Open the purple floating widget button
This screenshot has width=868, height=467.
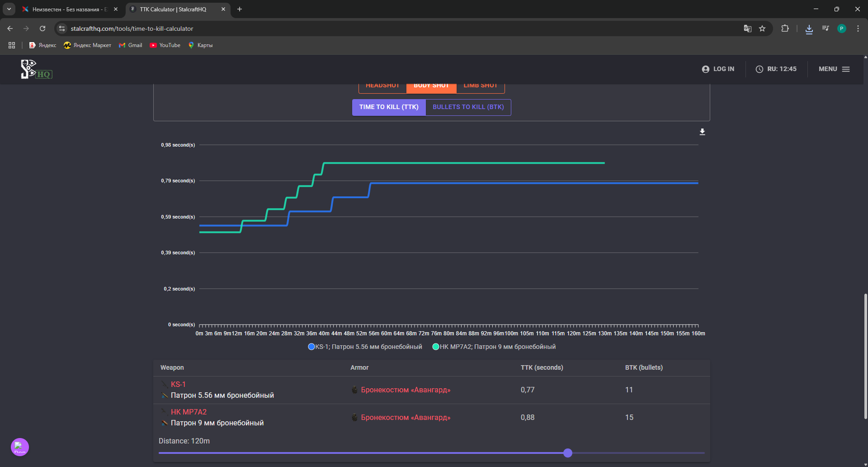pos(20,447)
